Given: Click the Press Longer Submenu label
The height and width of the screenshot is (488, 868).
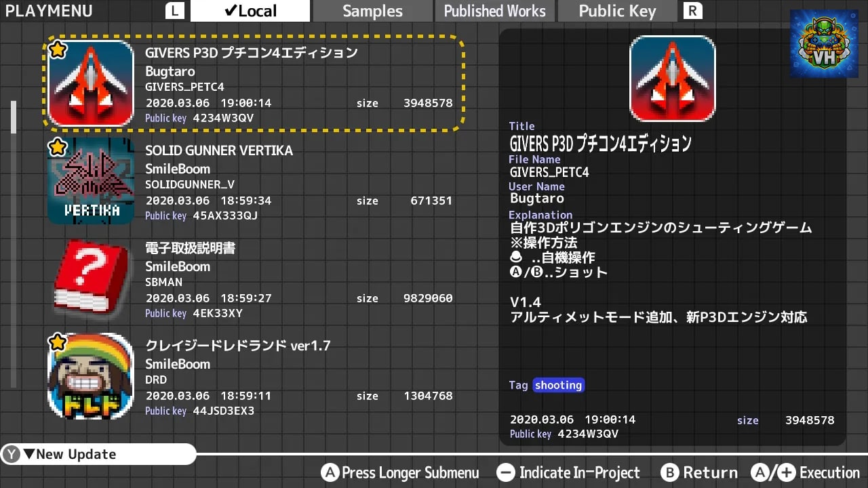Looking at the screenshot, I should (410, 472).
